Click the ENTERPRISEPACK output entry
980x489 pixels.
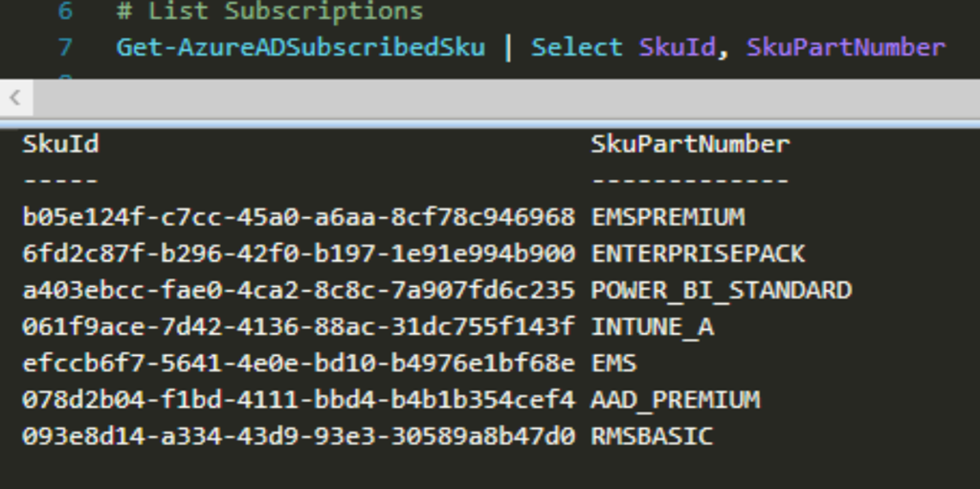click(698, 254)
